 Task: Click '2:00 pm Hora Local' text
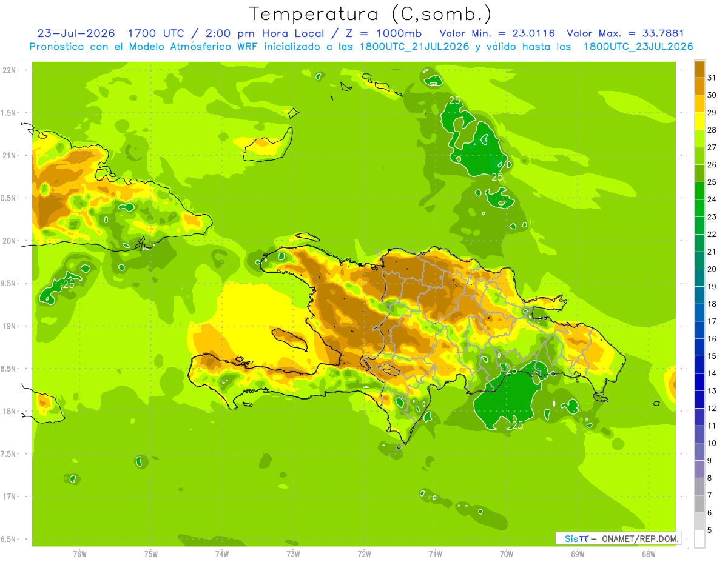(265, 33)
